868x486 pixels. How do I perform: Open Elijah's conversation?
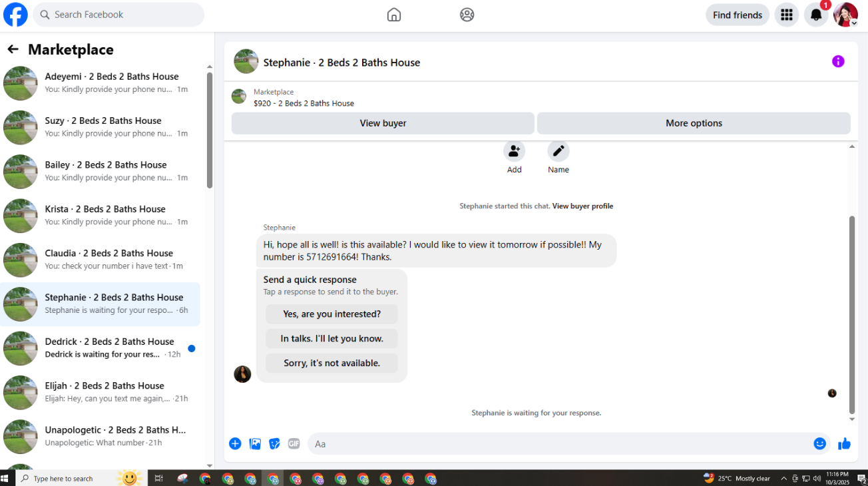point(100,392)
